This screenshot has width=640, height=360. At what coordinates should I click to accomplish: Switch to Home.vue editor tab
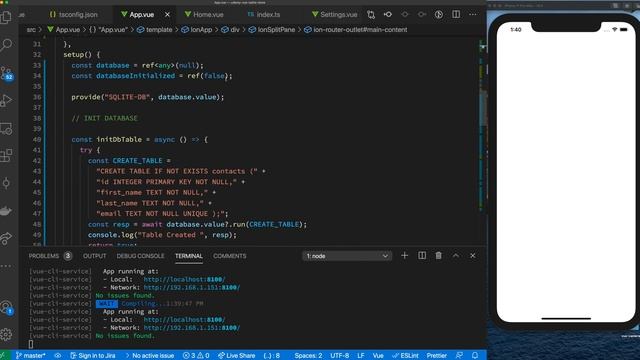click(x=204, y=15)
